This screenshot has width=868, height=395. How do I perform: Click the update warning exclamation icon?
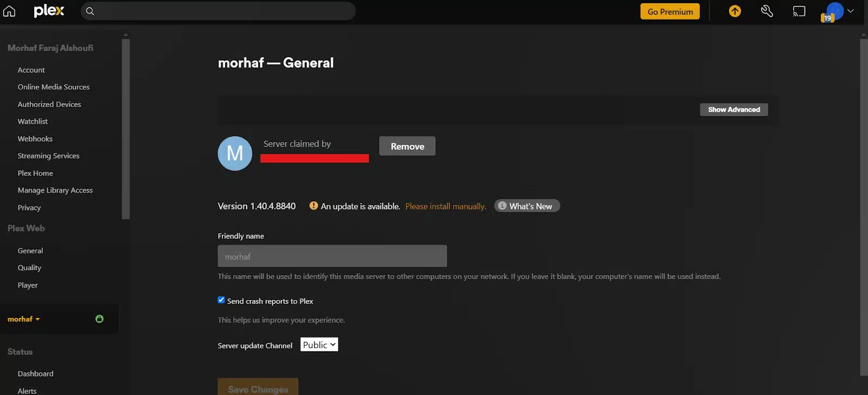coord(314,206)
